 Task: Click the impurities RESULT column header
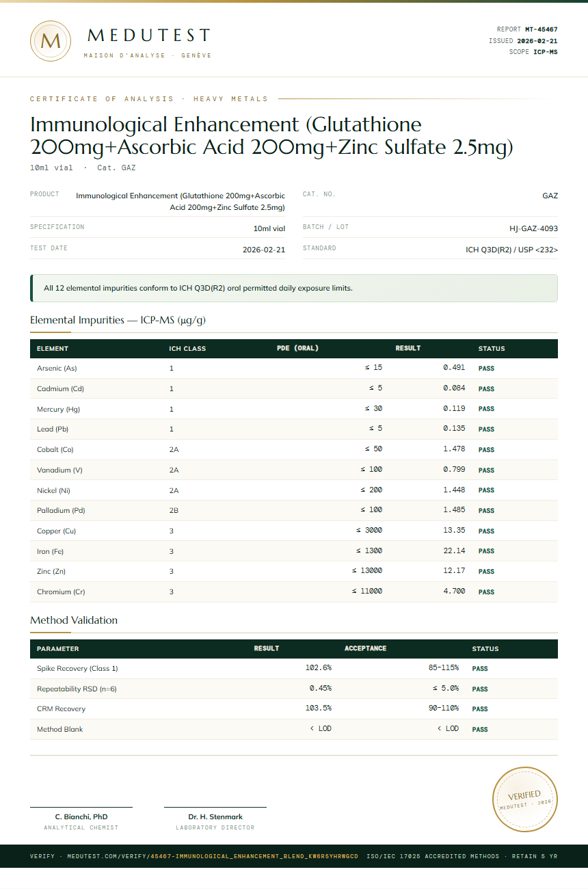pos(408,349)
